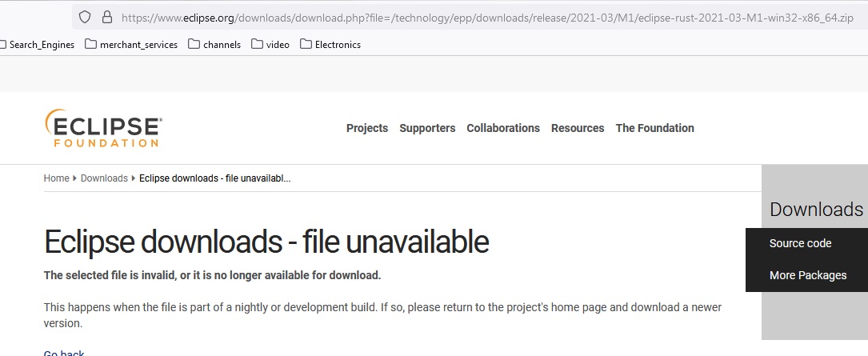868x356 pixels.
Task: Open the Search_Engines bookmarks folder
Action: (x=38, y=44)
